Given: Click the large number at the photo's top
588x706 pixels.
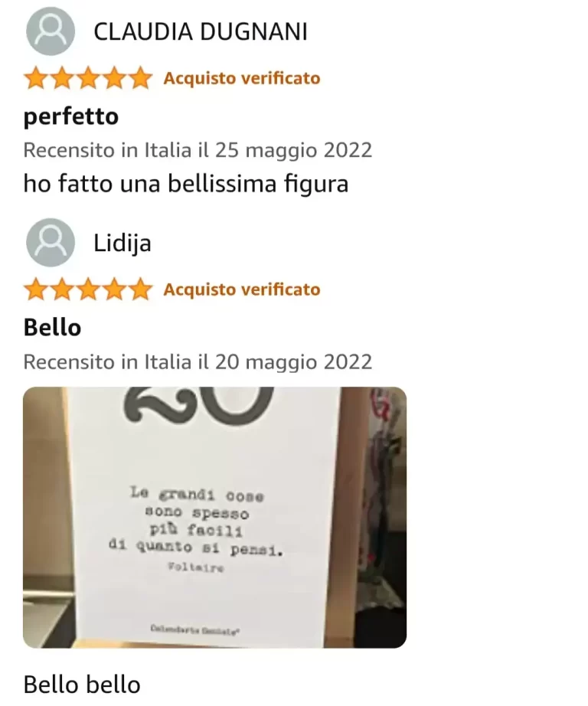Looking at the screenshot, I should click(x=198, y=404).
